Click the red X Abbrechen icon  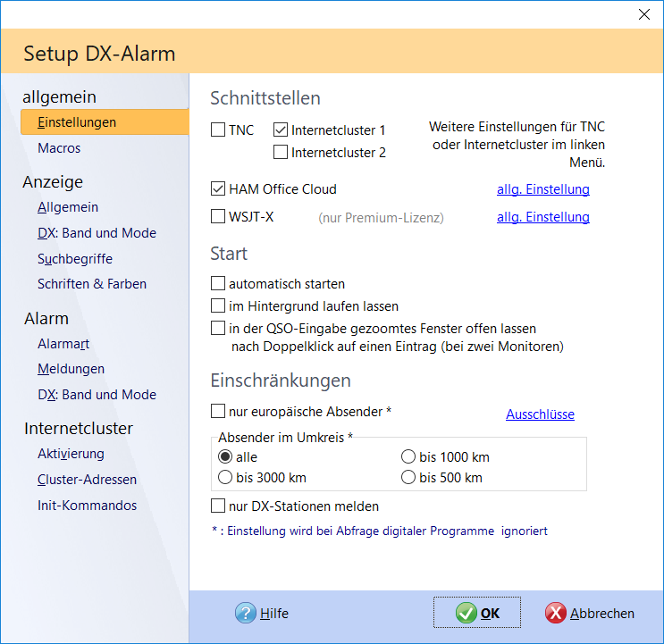pyautogui.click(x=556, y=613)
